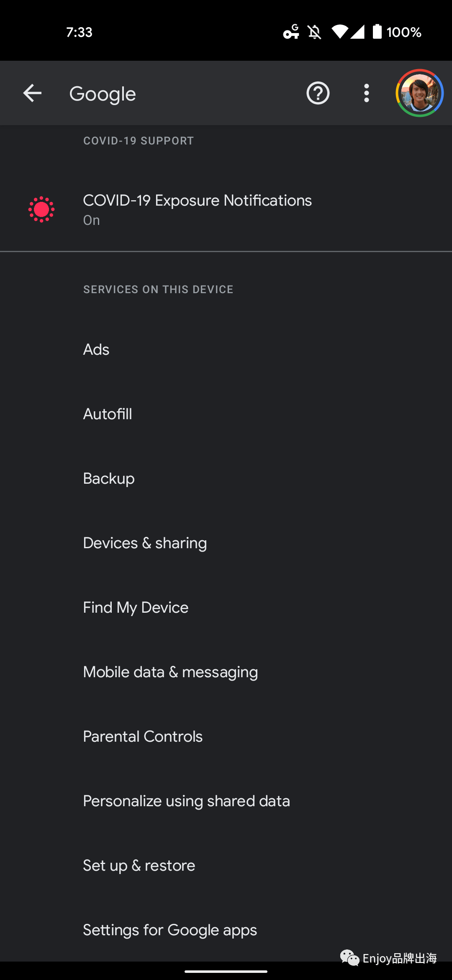Open Set up & restore
This screenshot has height=980, width=452.
pyautogui.click(x=226, y=866)
